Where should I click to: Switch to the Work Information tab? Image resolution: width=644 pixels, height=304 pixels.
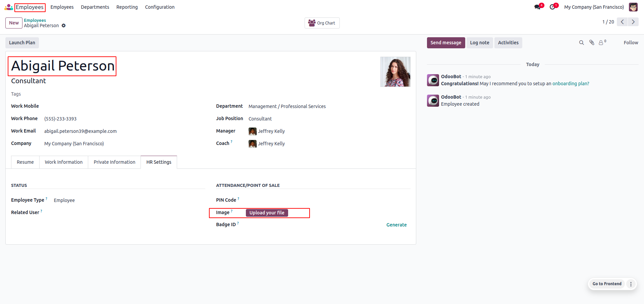64,162
